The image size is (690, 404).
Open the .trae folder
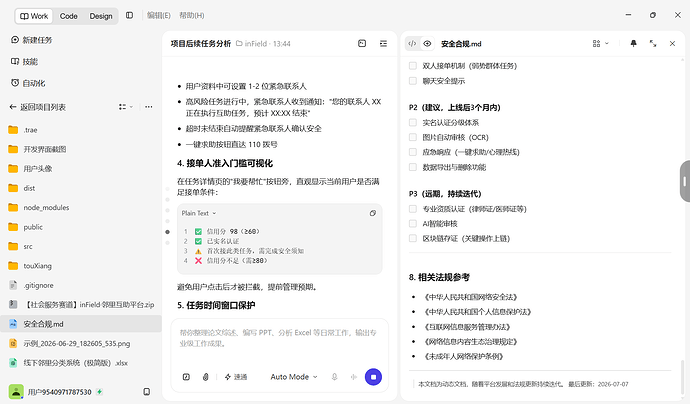81,130
